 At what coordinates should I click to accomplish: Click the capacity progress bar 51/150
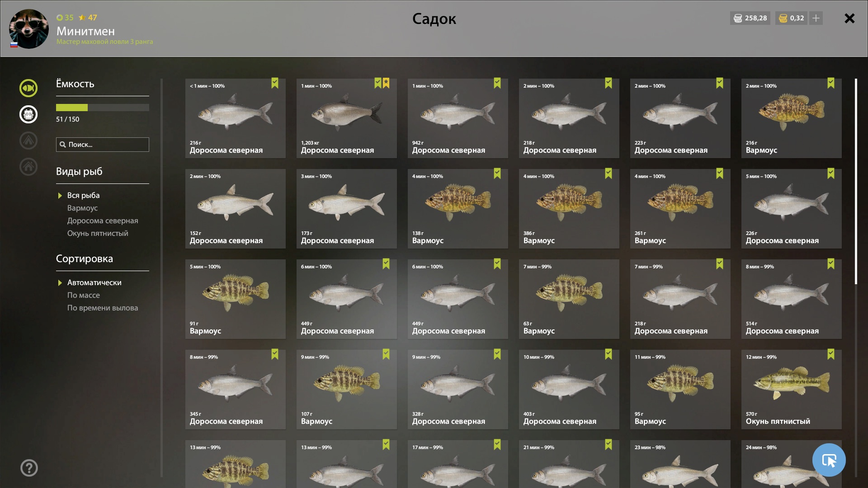pos(103,108)
